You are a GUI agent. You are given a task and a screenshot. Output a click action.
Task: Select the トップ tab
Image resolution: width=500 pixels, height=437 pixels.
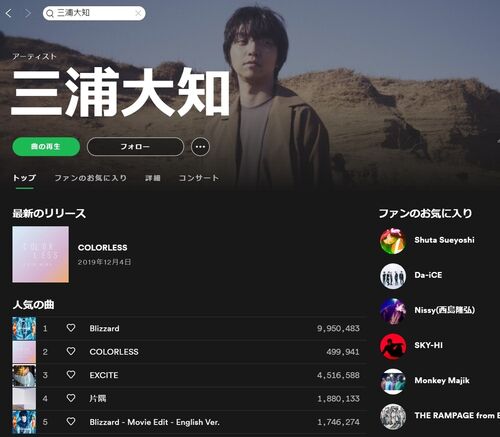[x=24, y=178]
